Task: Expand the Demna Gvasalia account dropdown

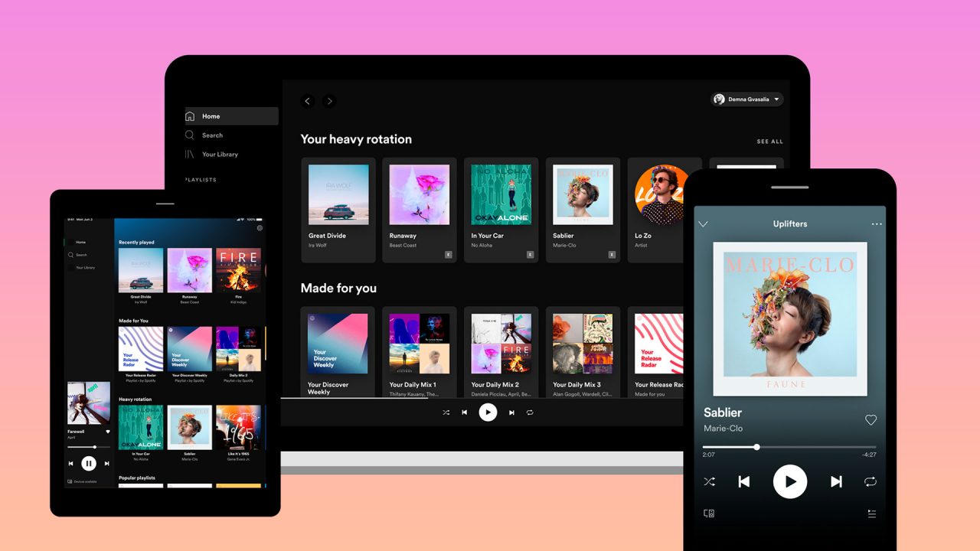Action: pyautogui.click(x=746, y=99)
